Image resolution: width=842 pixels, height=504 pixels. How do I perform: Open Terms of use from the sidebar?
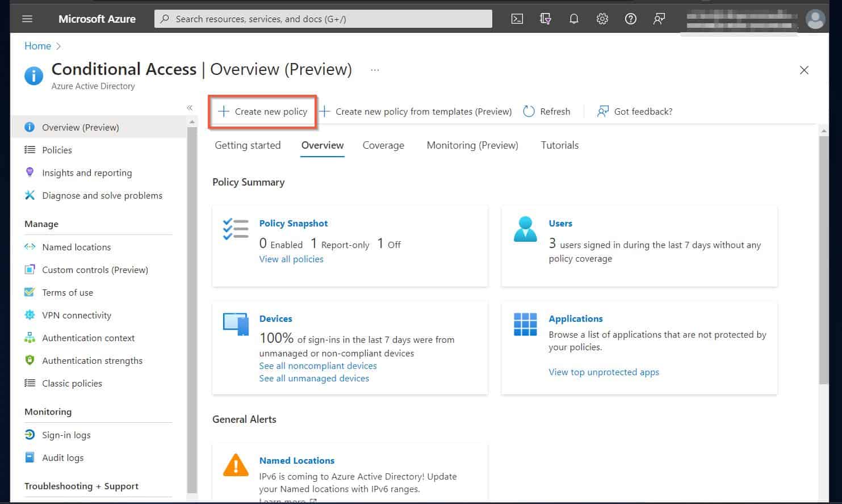click(x=68, y=292)
